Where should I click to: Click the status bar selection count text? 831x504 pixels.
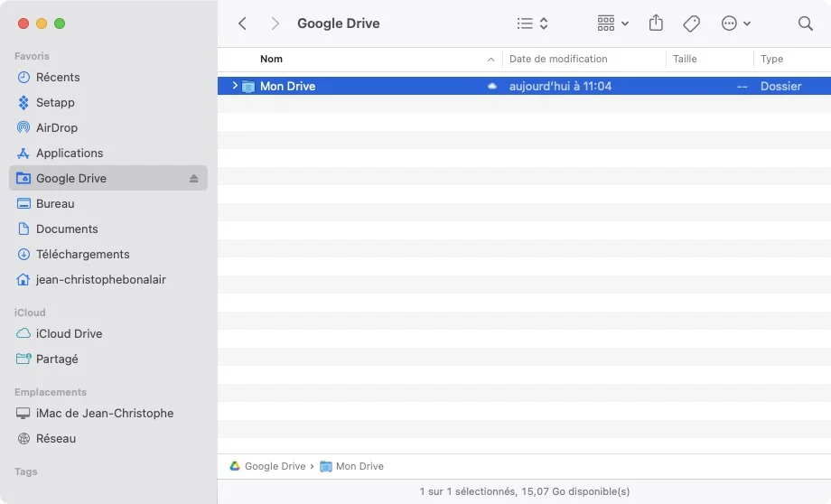click(x=525, y=491)
